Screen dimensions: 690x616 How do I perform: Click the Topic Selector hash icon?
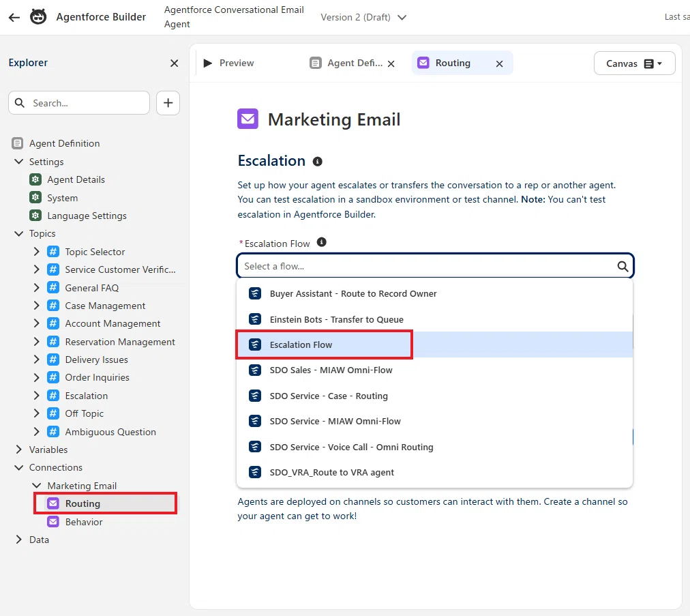(x=52, y=252)
